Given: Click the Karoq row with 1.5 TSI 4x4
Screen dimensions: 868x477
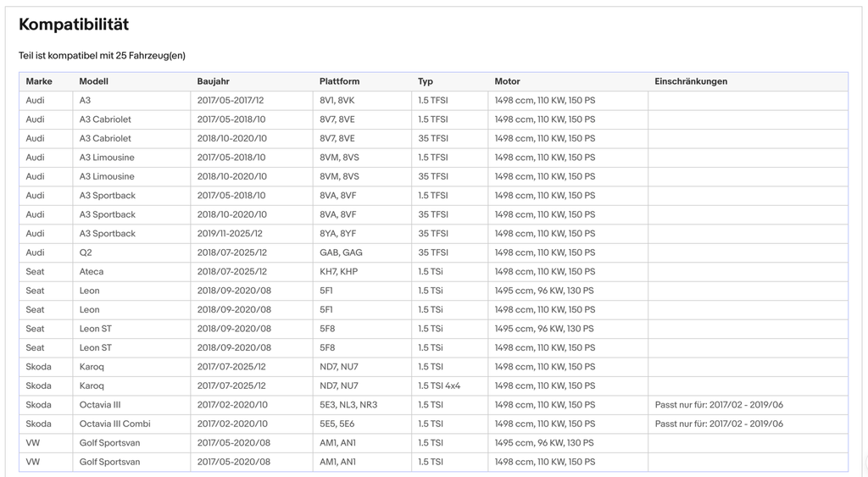Looking at the screenshot, I should [433, 385].
